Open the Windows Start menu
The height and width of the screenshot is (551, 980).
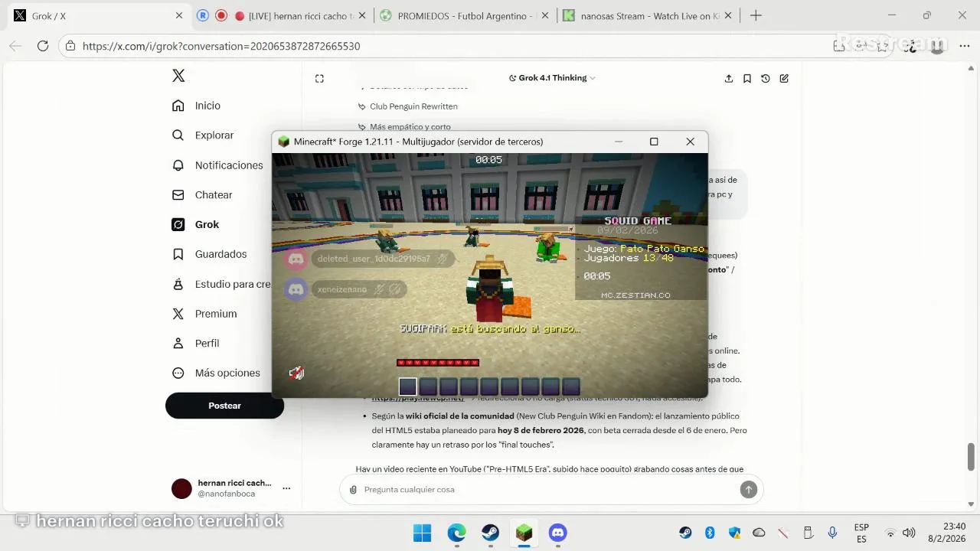423,533
